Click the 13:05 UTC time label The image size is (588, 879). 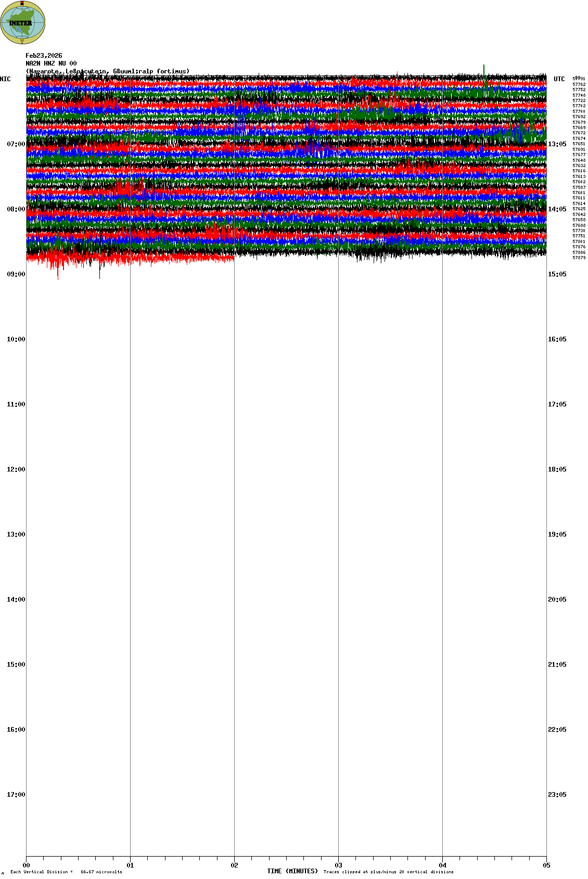coord(557,144)
